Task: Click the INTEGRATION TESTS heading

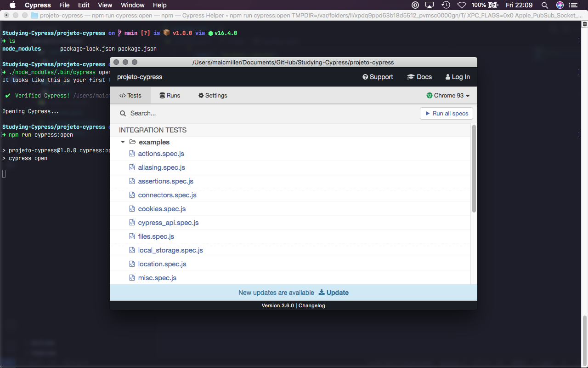Action: point(153,130)
